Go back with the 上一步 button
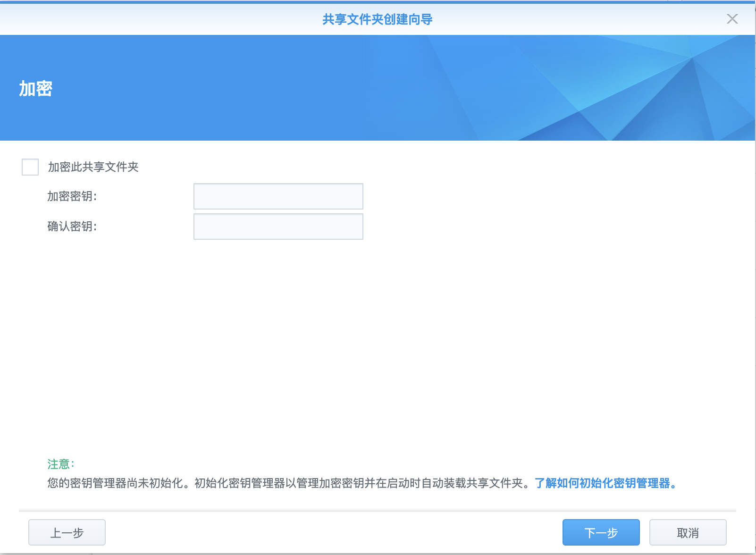756x555 pixels. 67,532
